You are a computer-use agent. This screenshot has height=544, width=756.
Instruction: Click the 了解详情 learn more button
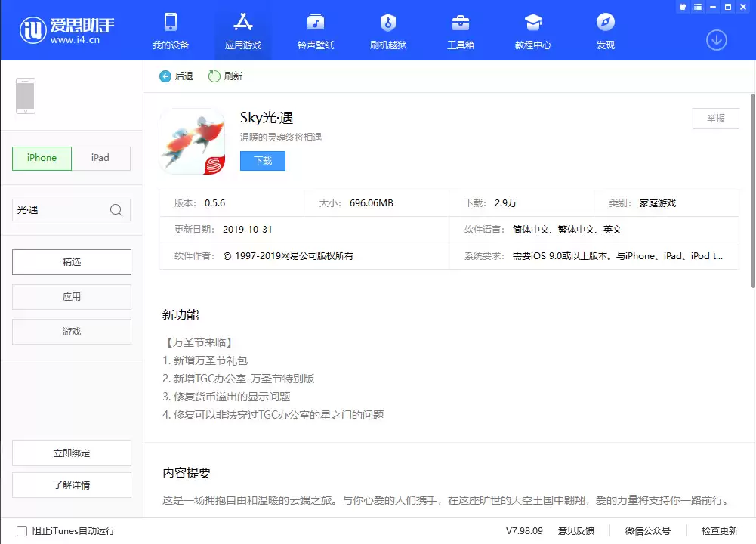coord(71,484)
